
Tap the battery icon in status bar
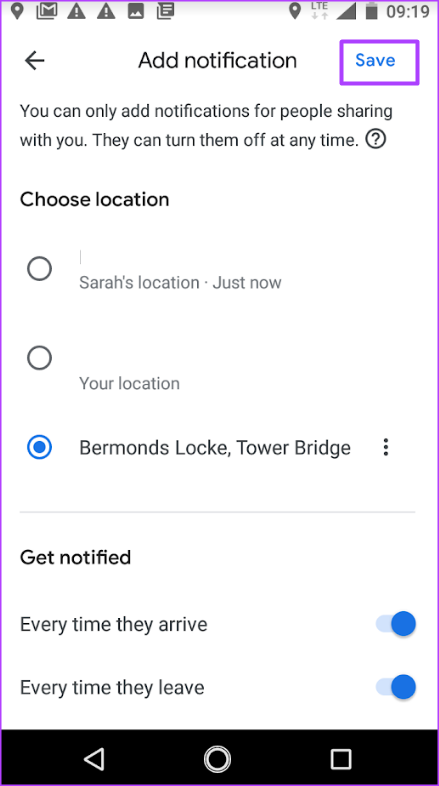pos(371,11)
